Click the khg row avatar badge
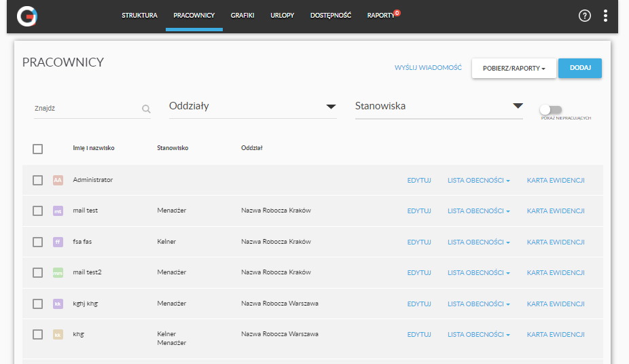Screen dimensions: 629x364 pos(58,334)
